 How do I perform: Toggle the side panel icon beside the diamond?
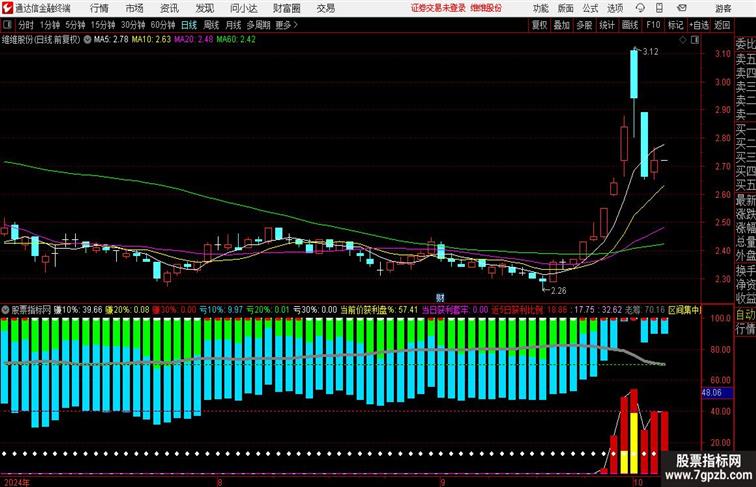[695, 40]
